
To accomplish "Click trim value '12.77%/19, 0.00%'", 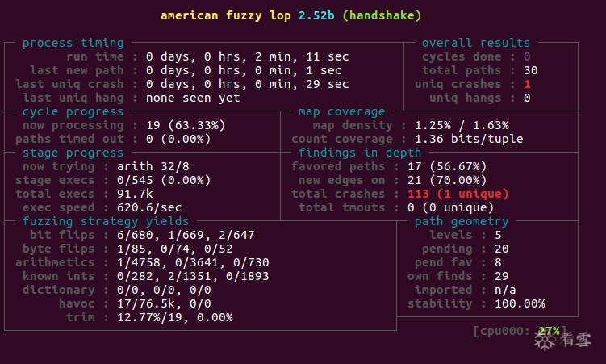I will (x=174, y=317).
